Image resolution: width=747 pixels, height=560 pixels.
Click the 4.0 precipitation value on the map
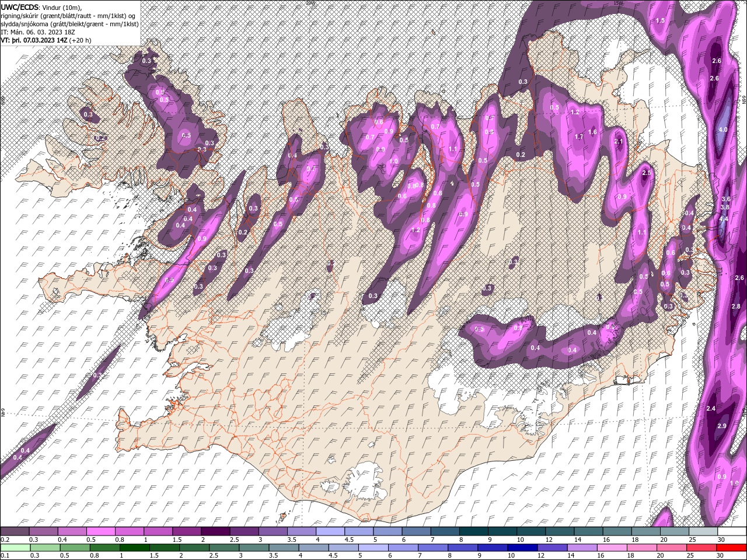tap(722, 129)
